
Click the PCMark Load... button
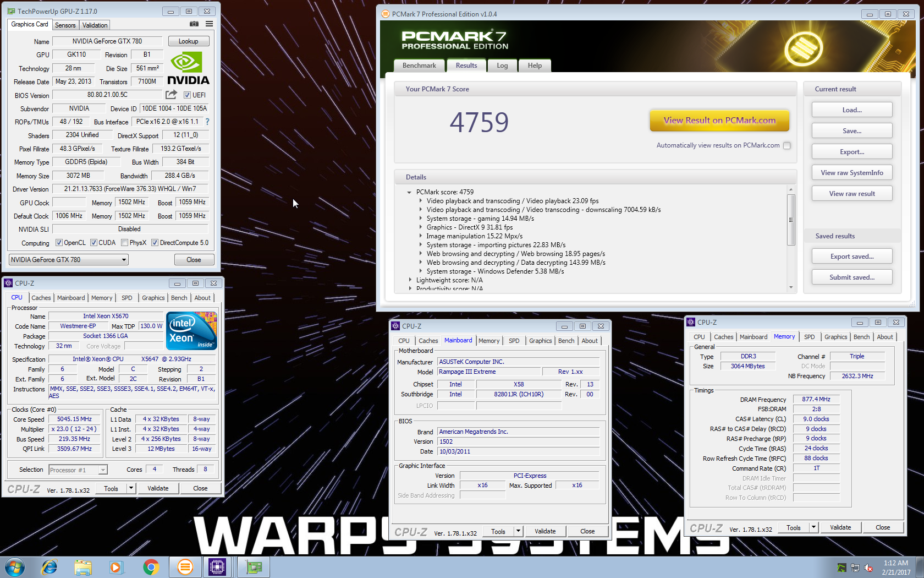[x=852, y=110]
